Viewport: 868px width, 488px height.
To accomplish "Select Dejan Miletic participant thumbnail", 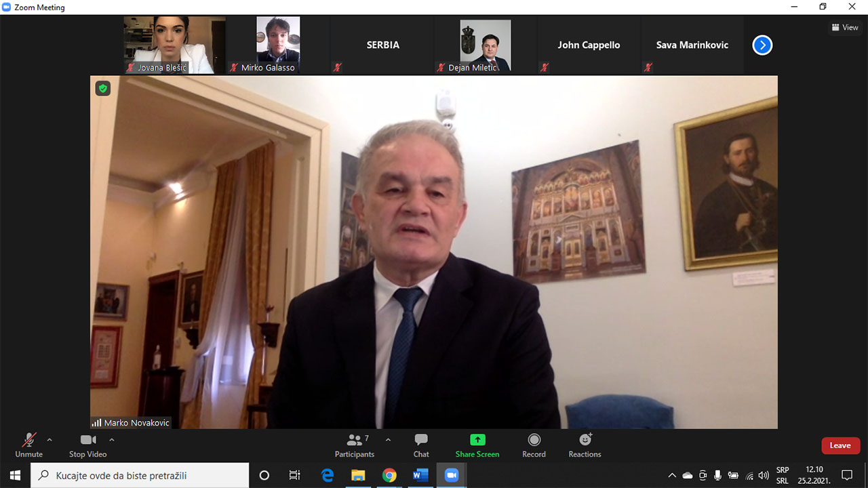I will pos(486,45).
